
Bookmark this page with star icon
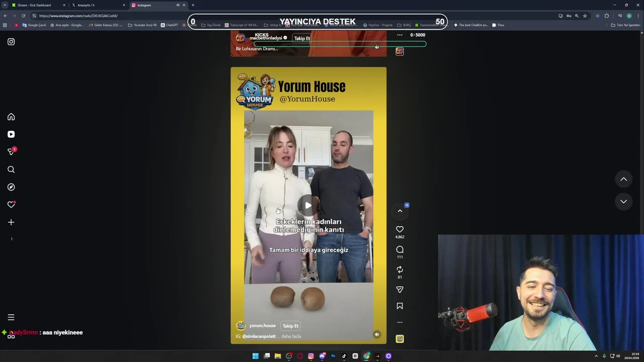[x=585, y=16]
